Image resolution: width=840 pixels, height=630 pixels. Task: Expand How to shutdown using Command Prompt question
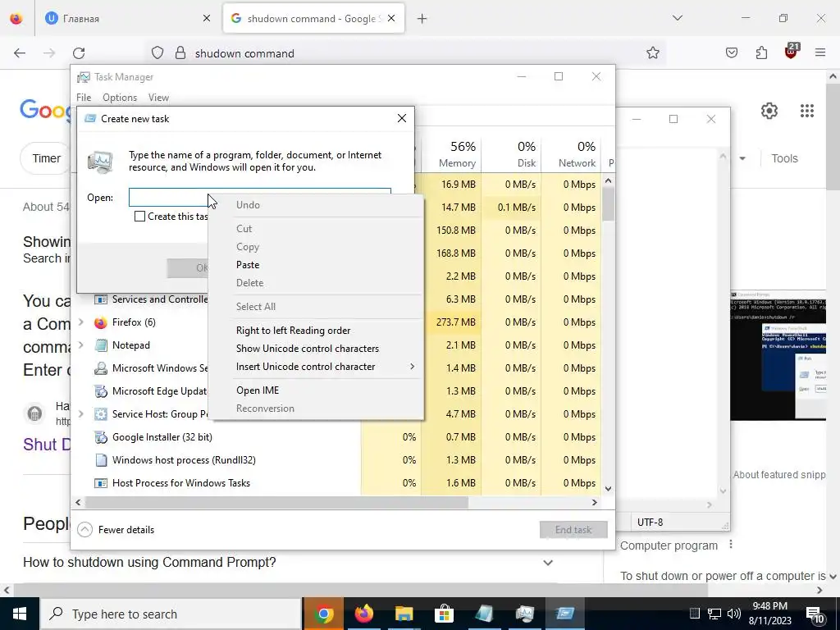pos(548,563)
